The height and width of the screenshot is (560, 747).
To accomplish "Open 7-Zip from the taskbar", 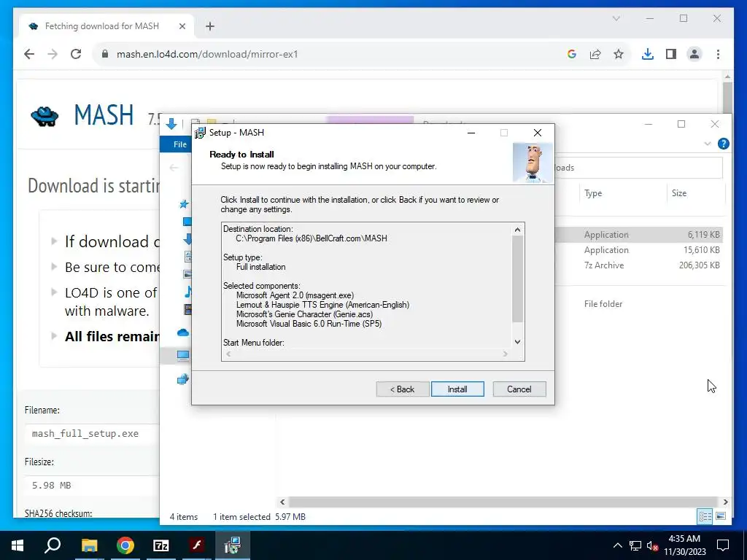I will pyautogui.click(x=161, y=545).
